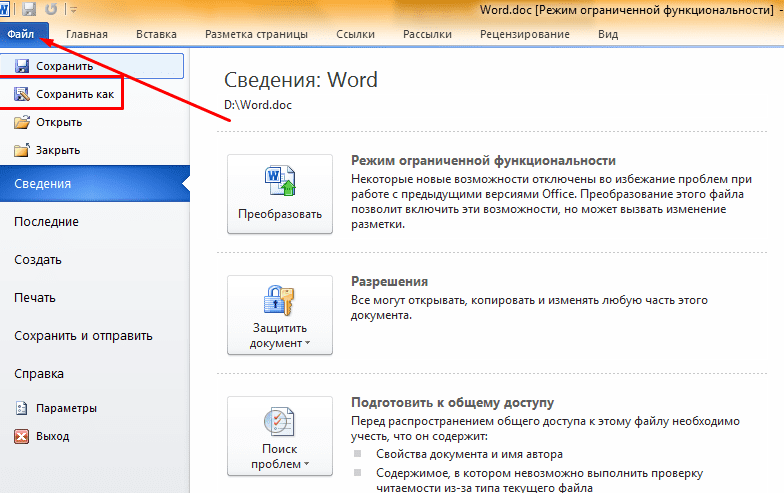Open the Разметка страницы tab
The image size is (784, 493).
click(x=256, y=34)
